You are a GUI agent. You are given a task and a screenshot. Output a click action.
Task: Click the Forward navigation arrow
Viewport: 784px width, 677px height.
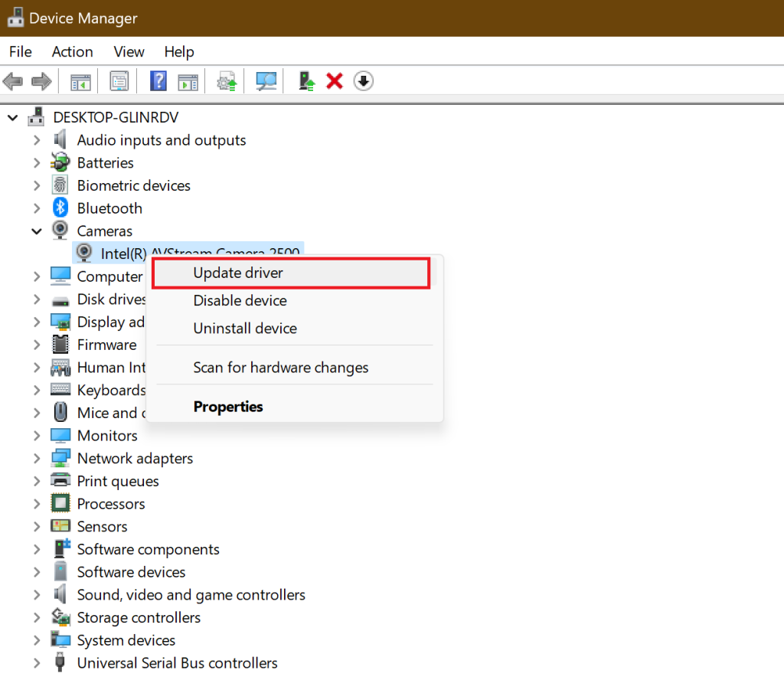tap(41, 80)
